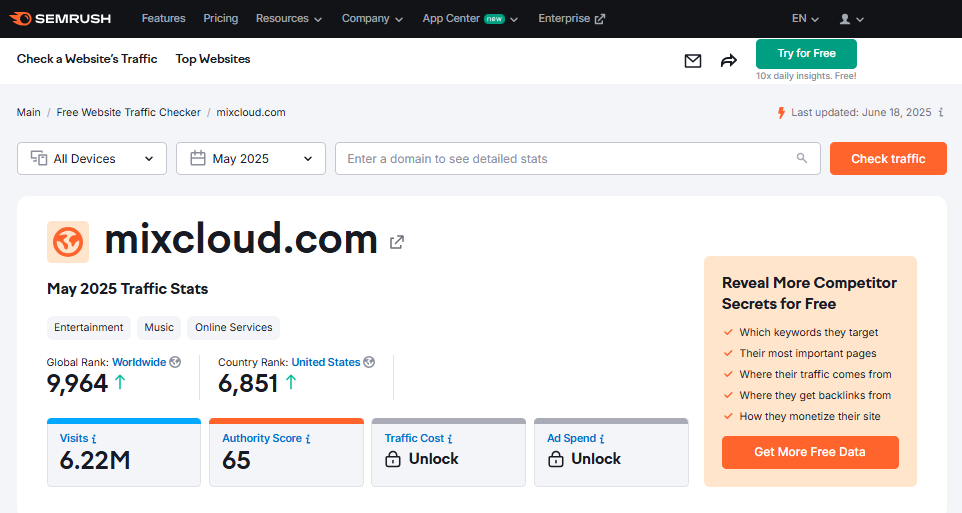Viewport: 962px width, 513px height.
Task: Click the Authority Score metric label
Action: click(x=262, y=438)
